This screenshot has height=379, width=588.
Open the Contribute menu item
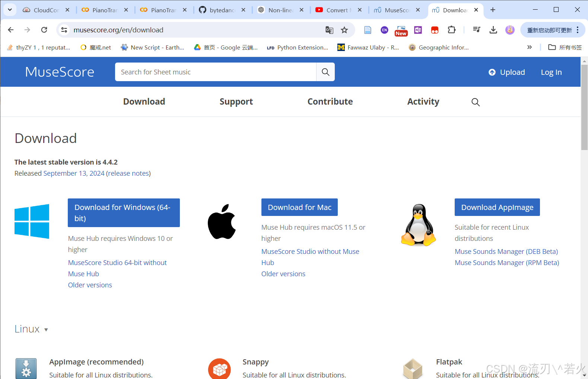[330, 102]
